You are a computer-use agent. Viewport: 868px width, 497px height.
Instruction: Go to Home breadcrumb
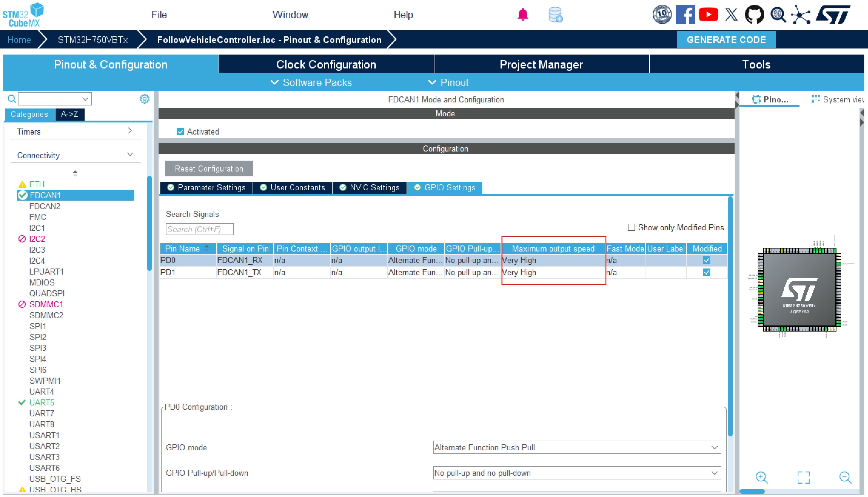(x=19, y=40)
